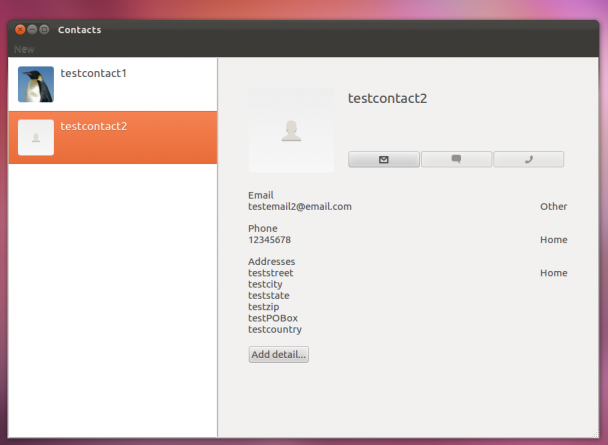Viewport: 608px width, 445px height.
Task: Click the small avatar in testcontact2 row
Action: click(36, 137)
